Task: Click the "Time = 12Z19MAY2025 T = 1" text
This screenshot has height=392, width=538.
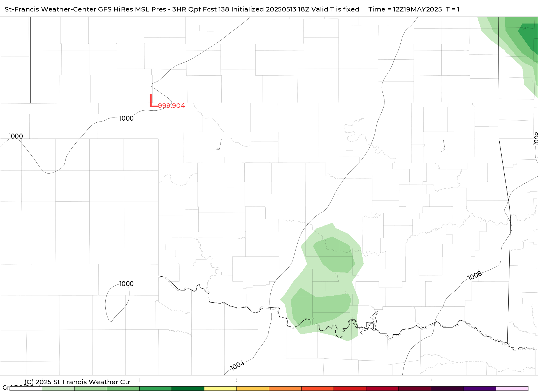Action: pos(414,9)
